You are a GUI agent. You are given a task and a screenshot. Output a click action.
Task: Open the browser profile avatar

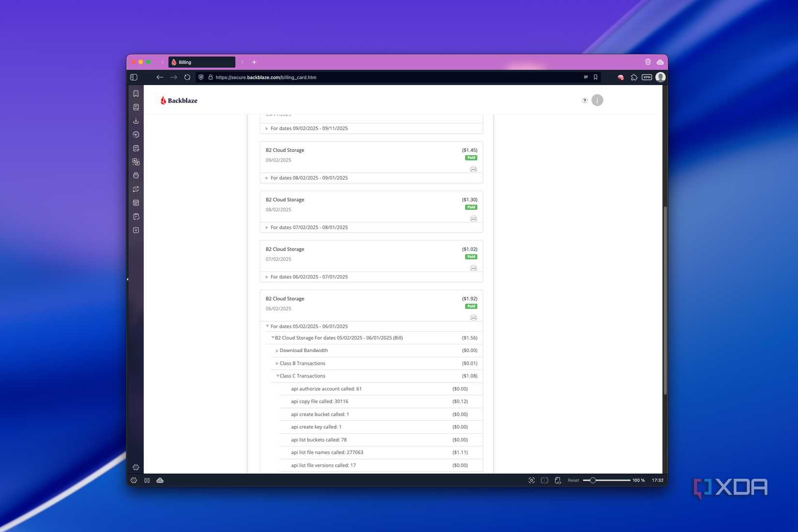(661, 77)
